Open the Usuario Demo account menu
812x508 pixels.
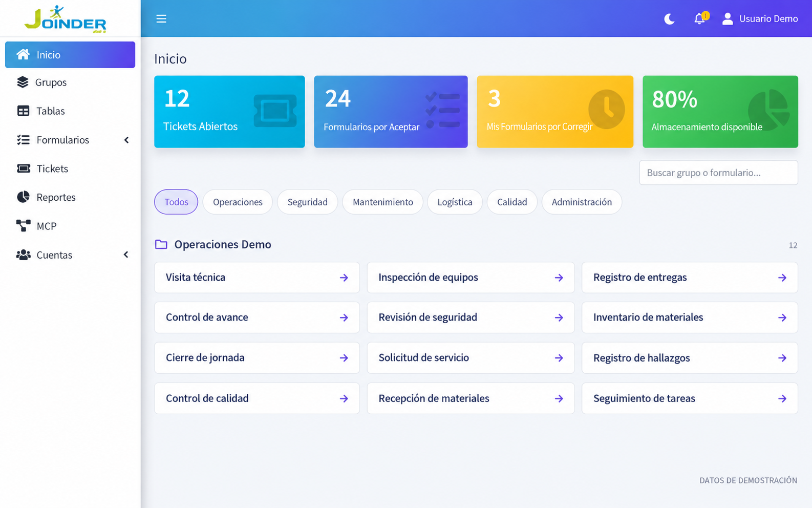760,19
